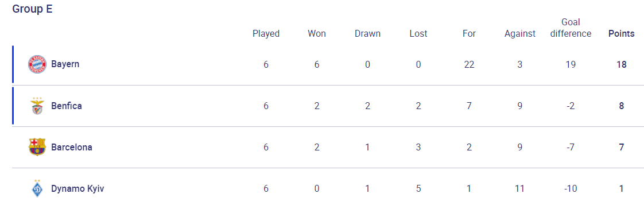Viewport: 644px width, 209px height.
Task: Click the Group E heading
Action: (32, 9)
